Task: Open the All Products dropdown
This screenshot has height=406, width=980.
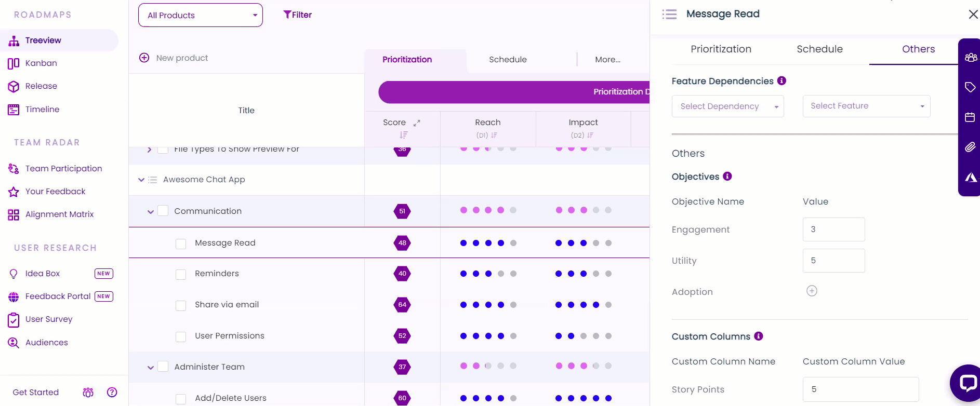Action: click(x=201, y=15)
